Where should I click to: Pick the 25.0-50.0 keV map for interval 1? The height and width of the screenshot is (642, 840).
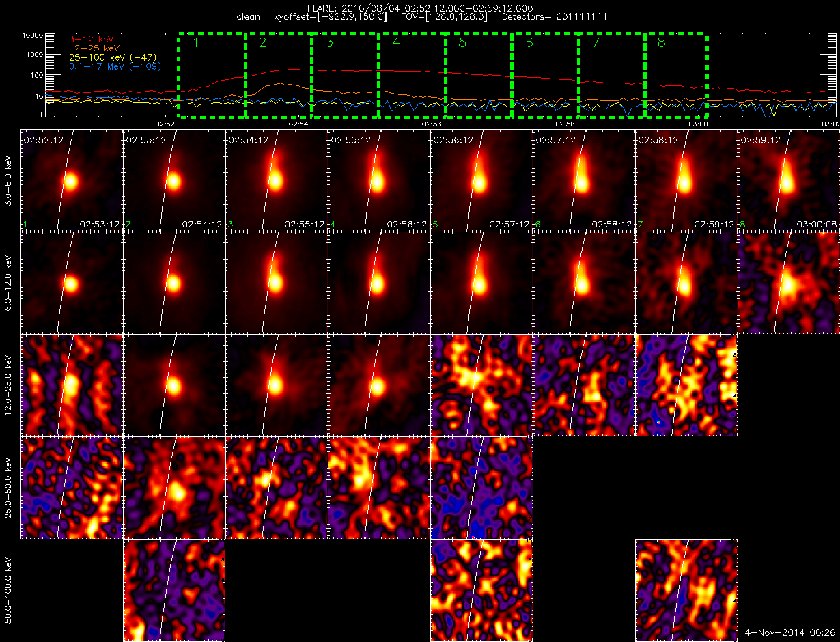pos(72,488)
